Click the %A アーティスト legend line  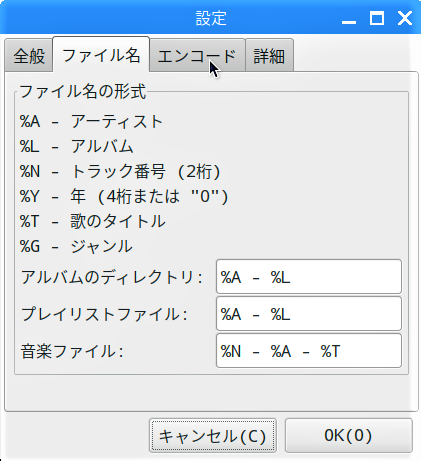click(91, 121)
